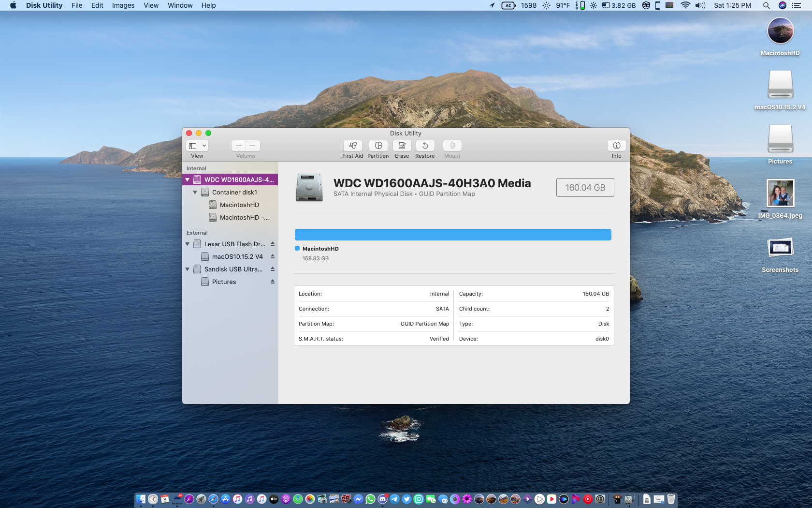This screenshot has width=812, height=508.
Task: Click the blue MacintoshHD partition bar
Action: [x=453, y=235]
